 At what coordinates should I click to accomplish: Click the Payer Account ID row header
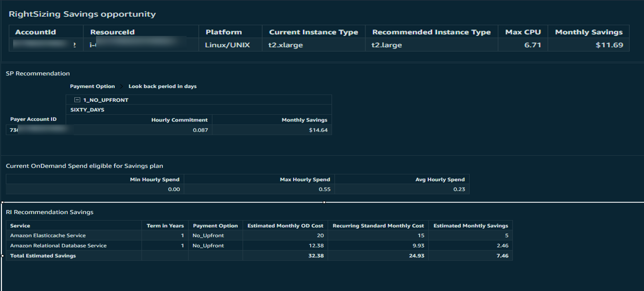point(33,119)
